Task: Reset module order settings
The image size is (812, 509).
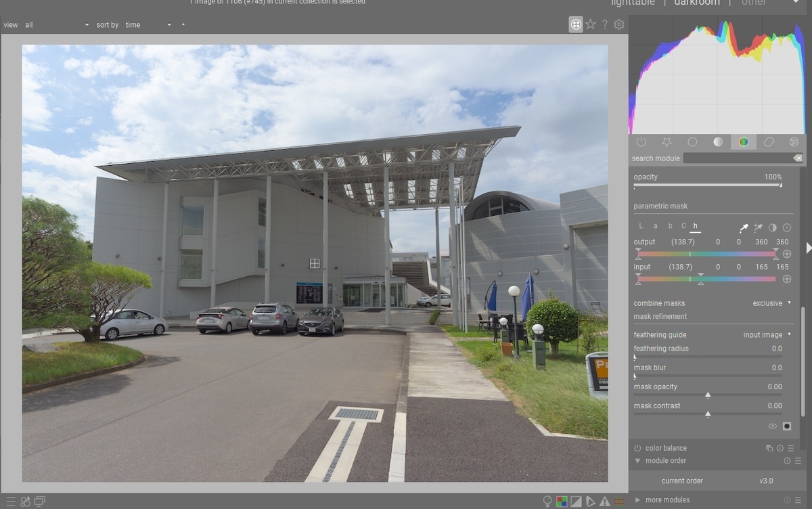Action: click(787, 461)
